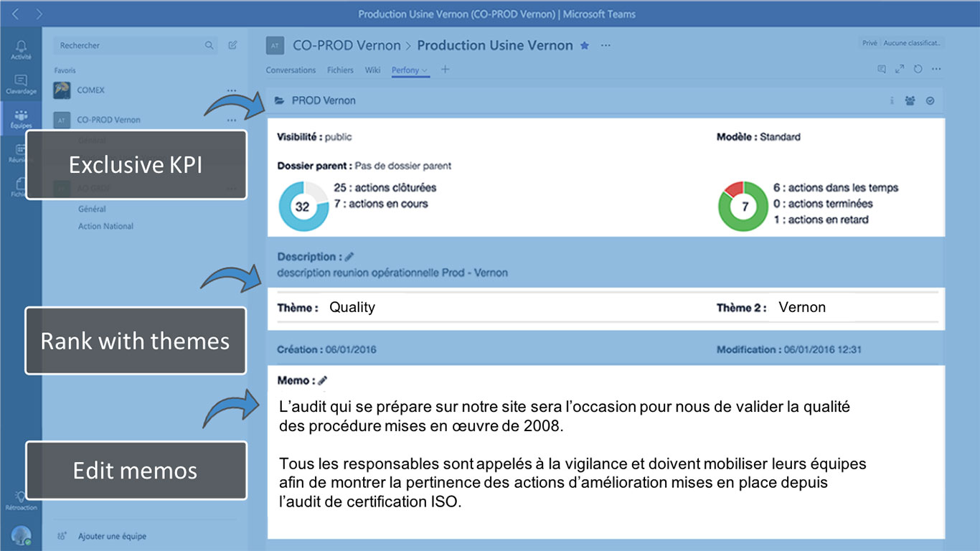Viewport: 980px width, 551px height.
Task: Click the search magnifier icon
Action: point(209,45)
